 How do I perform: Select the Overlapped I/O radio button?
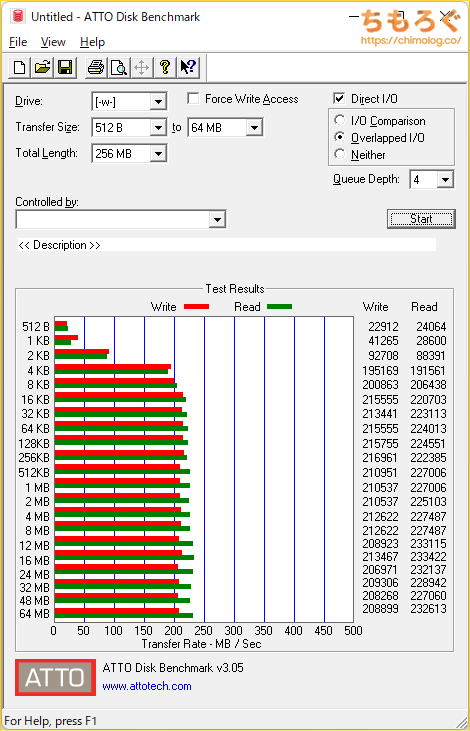pyautogui.click(x=340, y=138)
